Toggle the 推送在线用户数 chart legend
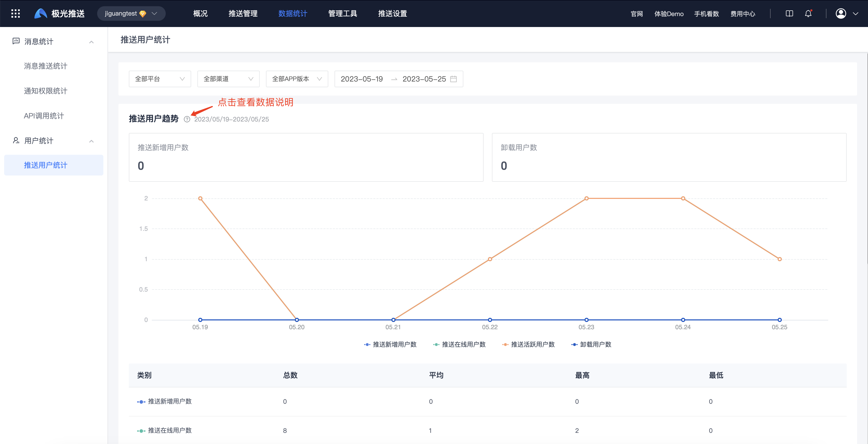The image size is (868, 444). [459, 344]
